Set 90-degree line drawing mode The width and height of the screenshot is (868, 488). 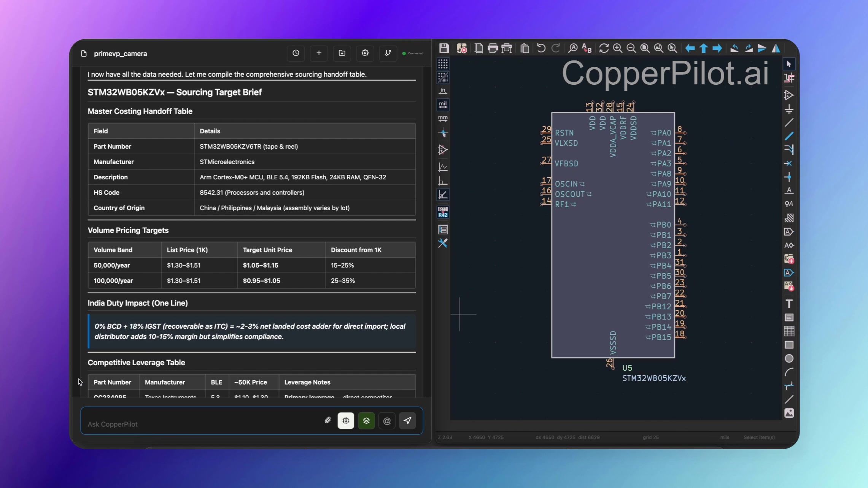point(443,181)
